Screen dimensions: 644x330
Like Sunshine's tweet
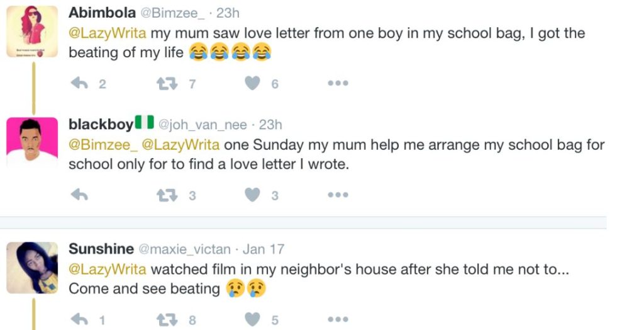pyautogui.click(x=252, y=320)
